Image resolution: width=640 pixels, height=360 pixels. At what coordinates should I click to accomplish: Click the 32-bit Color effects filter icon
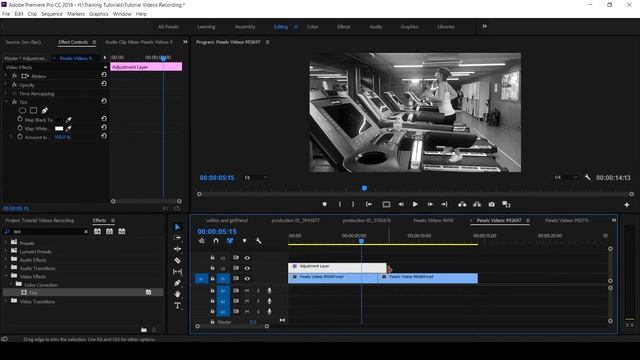click(x=109, y=231)
